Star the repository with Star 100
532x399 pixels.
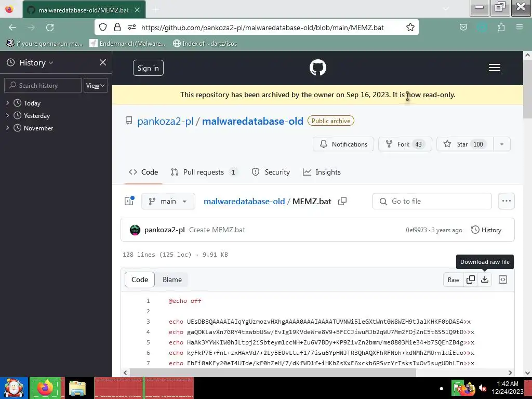pyautogui.click(x=465, y=144)
